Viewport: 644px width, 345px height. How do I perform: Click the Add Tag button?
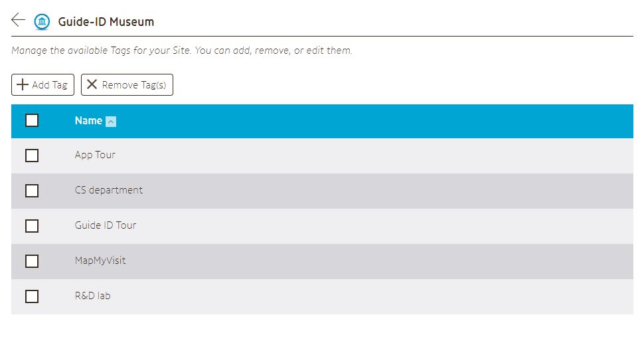[x=42, y=84]
